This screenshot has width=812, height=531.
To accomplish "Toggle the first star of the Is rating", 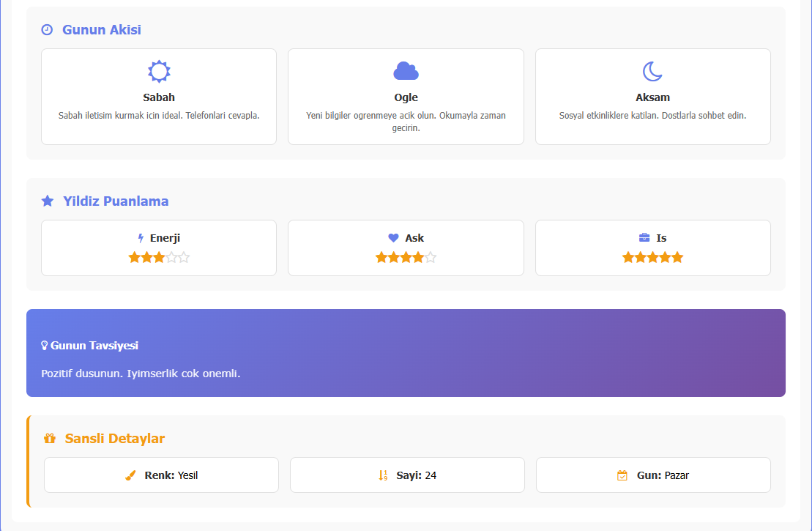I will (x=628, y=257).
